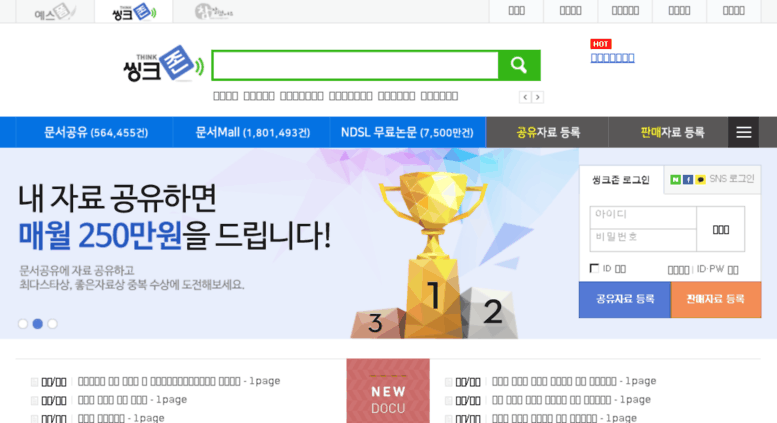Open the 예스폼 site tab logo
The width and height of the screenshot is (777, 423).
click(x=55, y=12)
